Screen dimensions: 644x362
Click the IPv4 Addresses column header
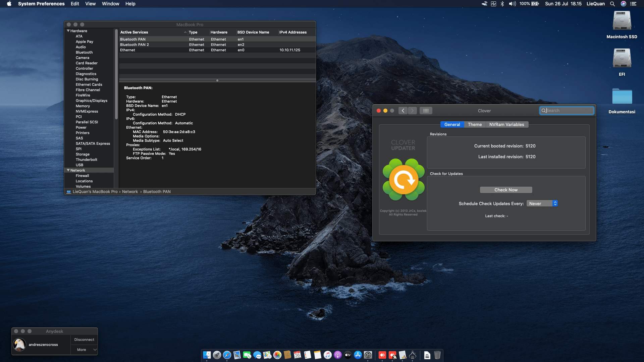pyautogui.click(x=297, y=32)
